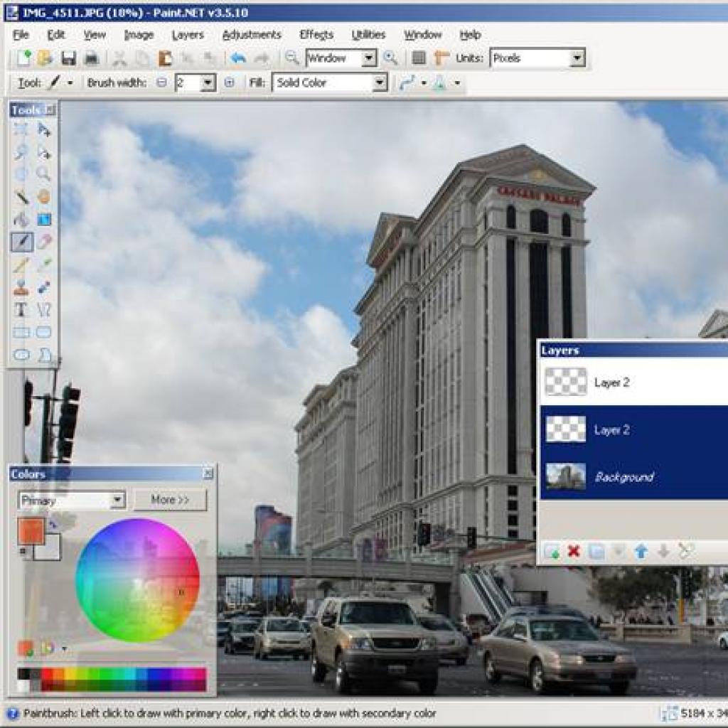Screen dimensions: 728x728
Task: Toggle the rulers button
Action: click(441, 58)
